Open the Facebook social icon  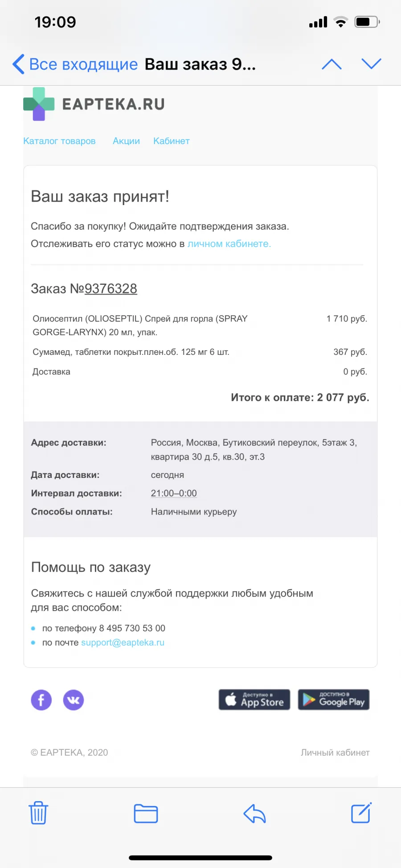tap(41, 700)
